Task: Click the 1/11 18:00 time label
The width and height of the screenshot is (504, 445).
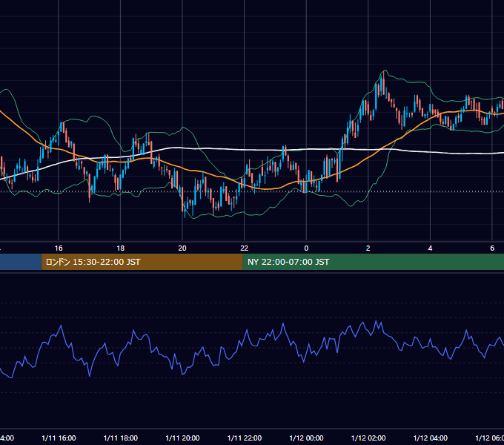Action: 121,438
